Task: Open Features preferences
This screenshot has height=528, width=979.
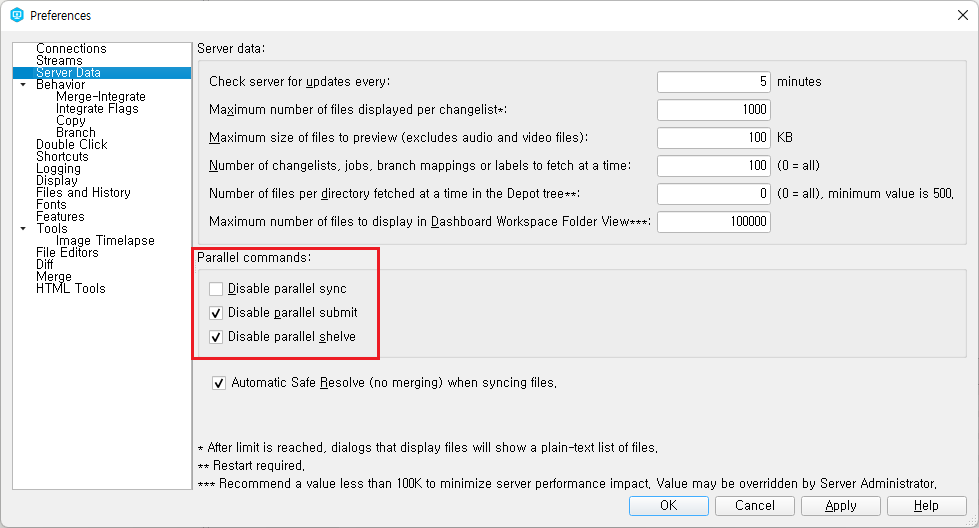Action: [60, 217]
